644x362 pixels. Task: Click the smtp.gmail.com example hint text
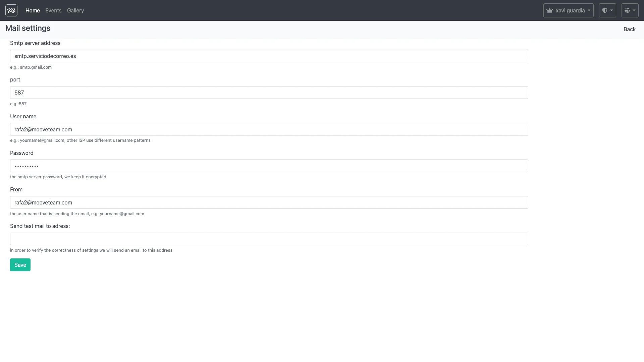pos(31,67)
